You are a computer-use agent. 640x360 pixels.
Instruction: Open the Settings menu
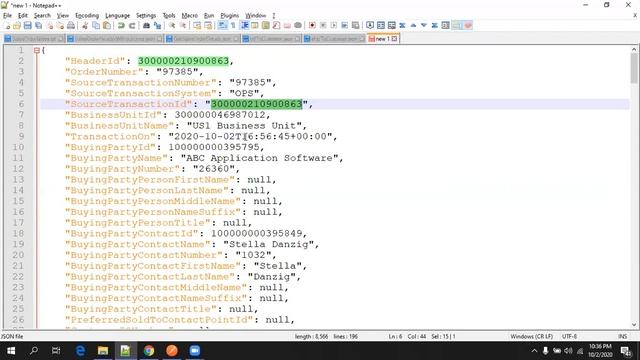point(146,16)
